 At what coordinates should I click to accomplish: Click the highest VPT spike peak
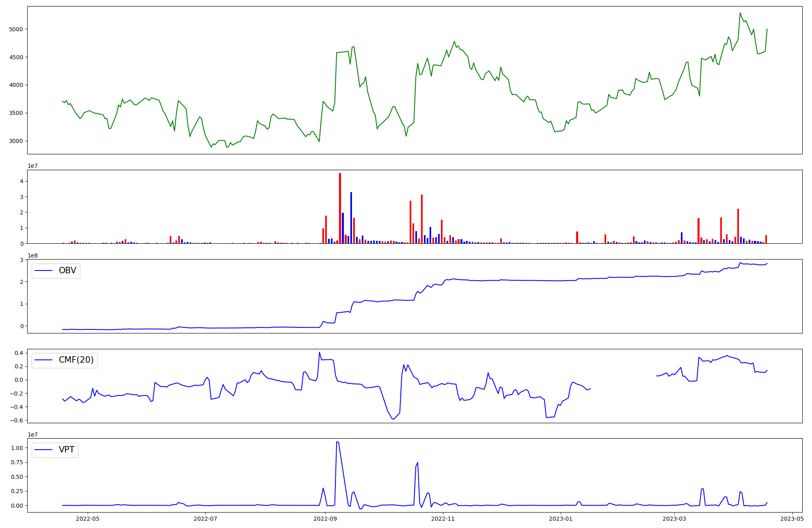(337, 442)
